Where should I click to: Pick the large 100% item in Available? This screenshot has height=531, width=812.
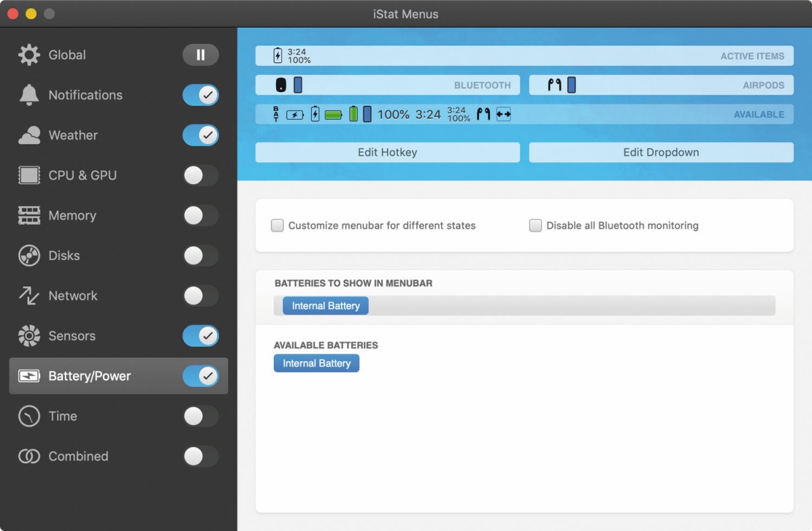click(393, 114)
